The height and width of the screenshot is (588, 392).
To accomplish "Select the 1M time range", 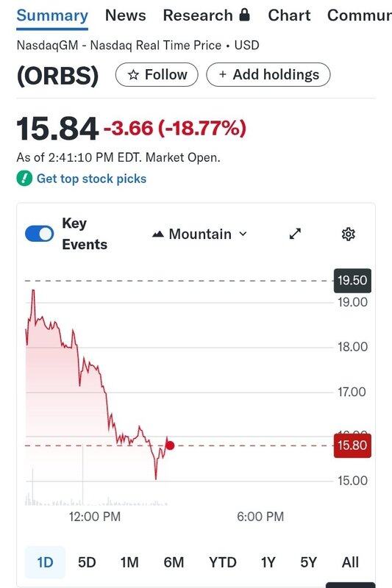I will pyautogui.click(x=129, y=562).
